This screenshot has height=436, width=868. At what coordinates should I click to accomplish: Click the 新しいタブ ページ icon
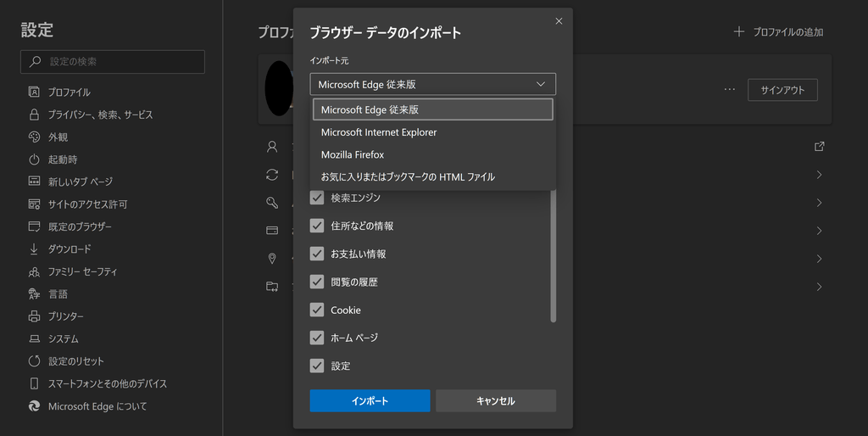coord(34,182)
